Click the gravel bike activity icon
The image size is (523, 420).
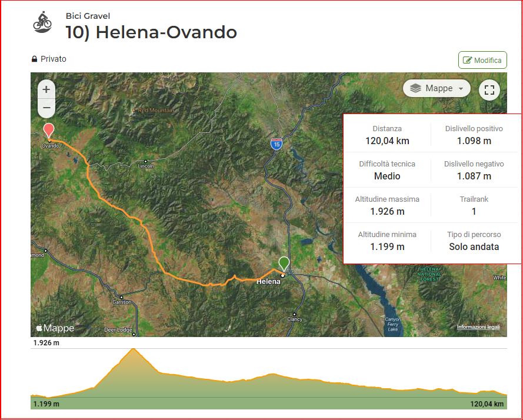42,22
